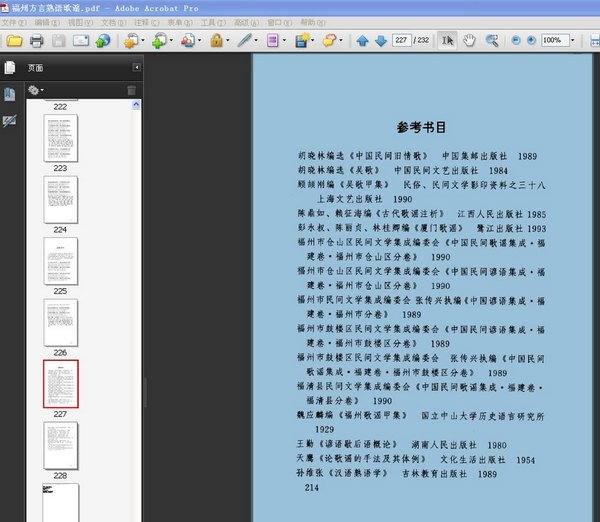Open the Bookmarks panel icon
Screen dimensions: 600x522
coord(10,95)
